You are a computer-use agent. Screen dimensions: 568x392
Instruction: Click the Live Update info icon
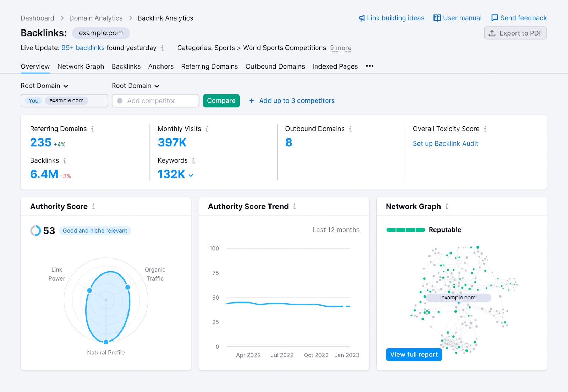(162, 48)
